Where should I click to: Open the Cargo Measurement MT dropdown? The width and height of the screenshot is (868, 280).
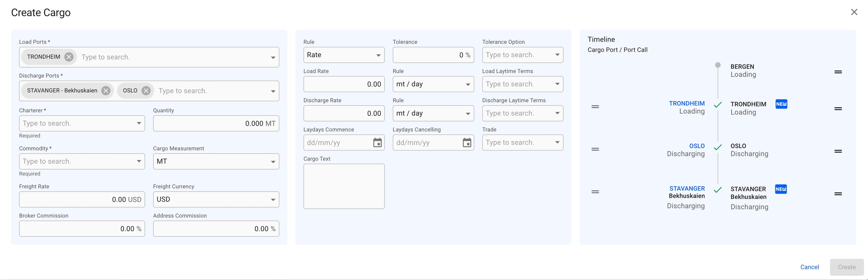click(x=273, y=162)
